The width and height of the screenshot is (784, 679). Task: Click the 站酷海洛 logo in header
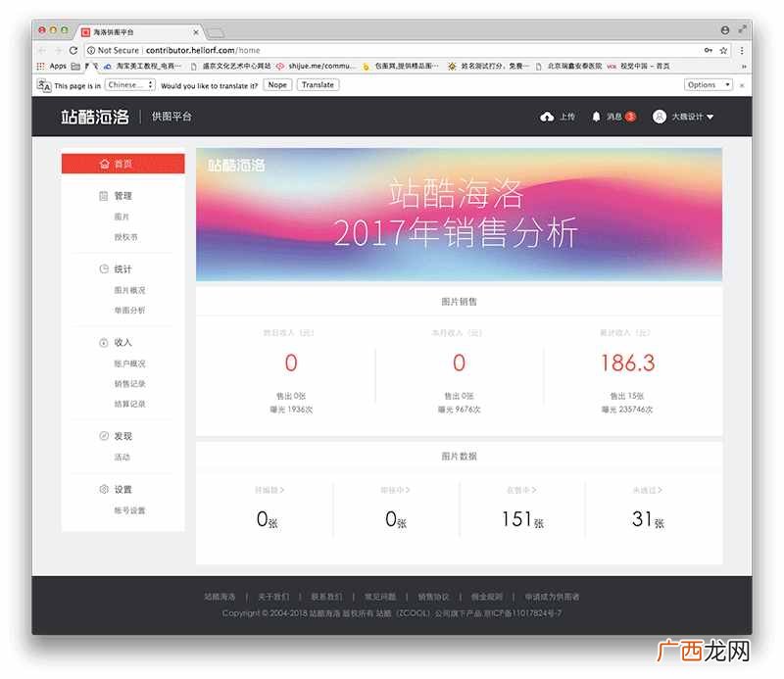tap(95, 117)
